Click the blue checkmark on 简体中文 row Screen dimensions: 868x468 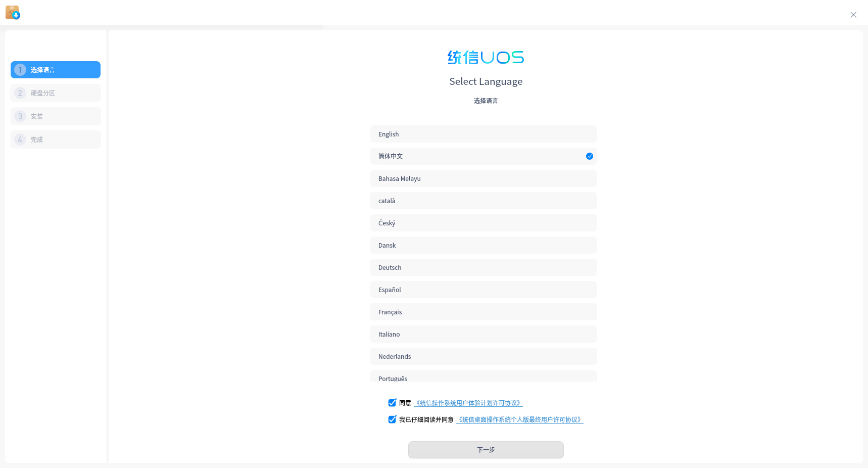tap(589, 156)
